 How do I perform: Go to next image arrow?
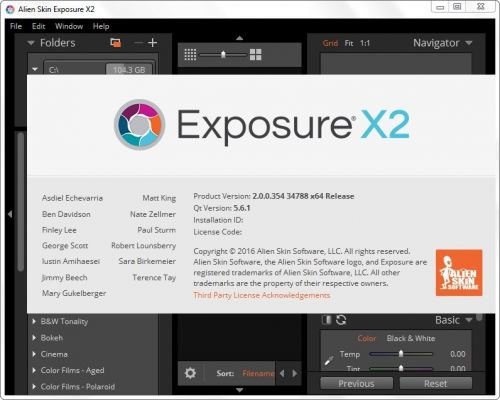295,373
